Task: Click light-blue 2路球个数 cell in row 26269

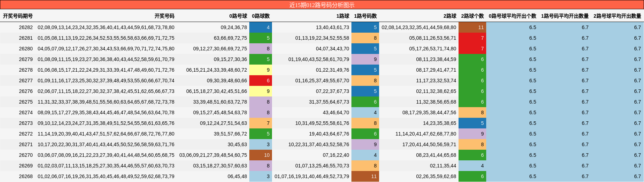Action: tap(472, 166)
